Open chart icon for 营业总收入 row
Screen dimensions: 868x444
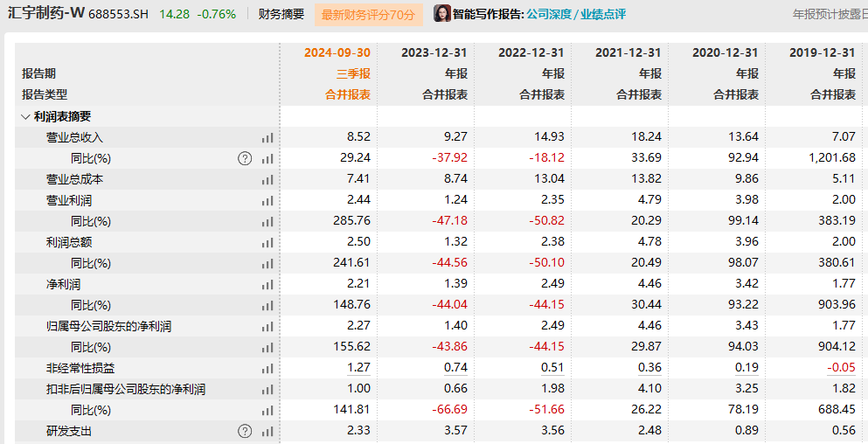(267, 138)
